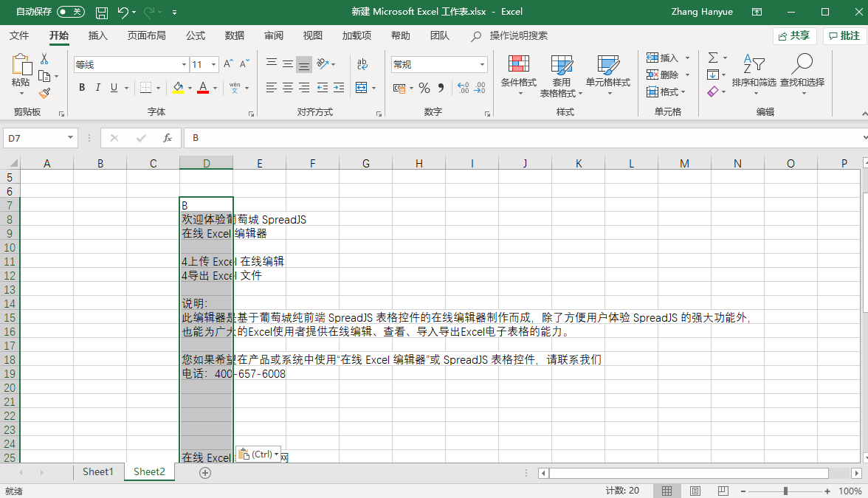The height and width of the screenshot is (498, 868).
Task: Open the number format dropdown (常规)
Action: (482, 65)
